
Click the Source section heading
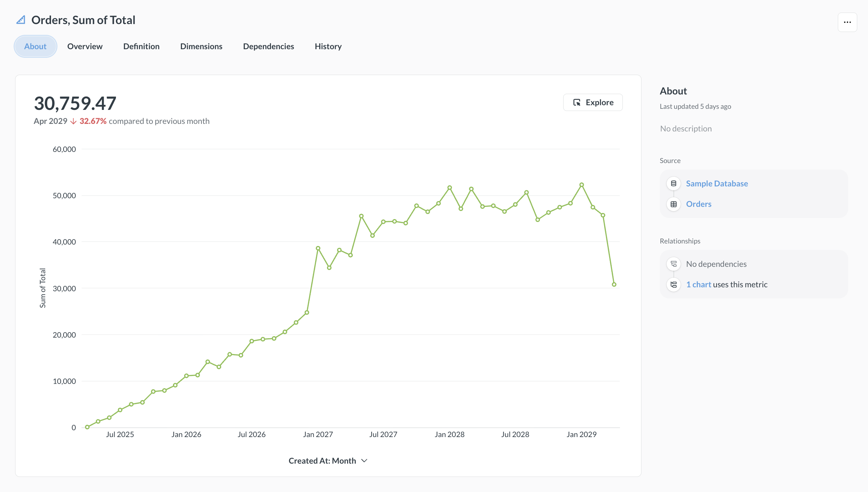[x=670, y=161]
